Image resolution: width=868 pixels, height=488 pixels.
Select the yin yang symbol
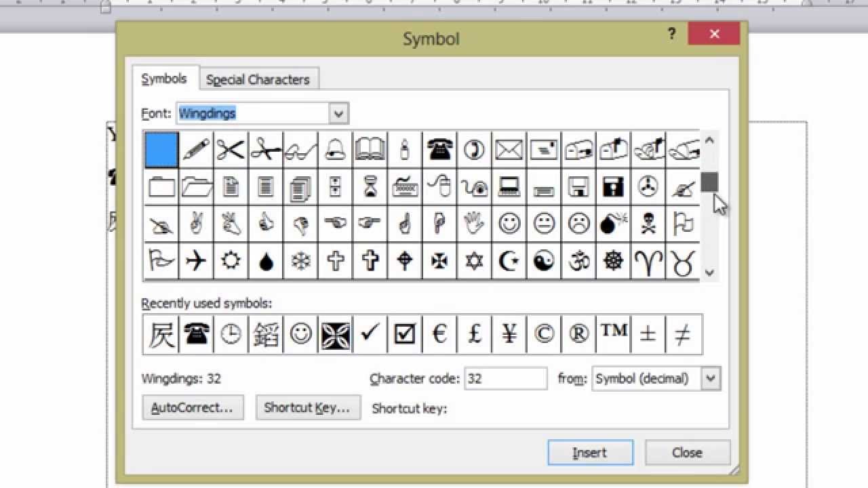544,261
